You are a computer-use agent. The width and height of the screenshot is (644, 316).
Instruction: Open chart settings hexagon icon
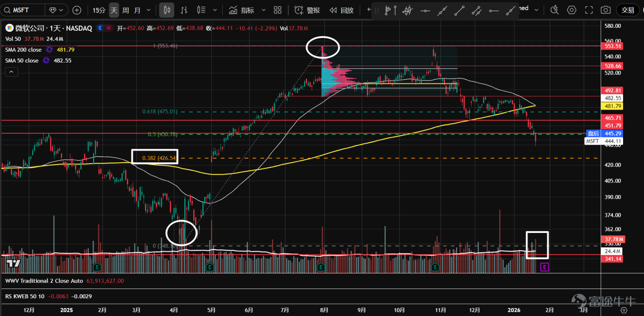click(x=572, y=10)
